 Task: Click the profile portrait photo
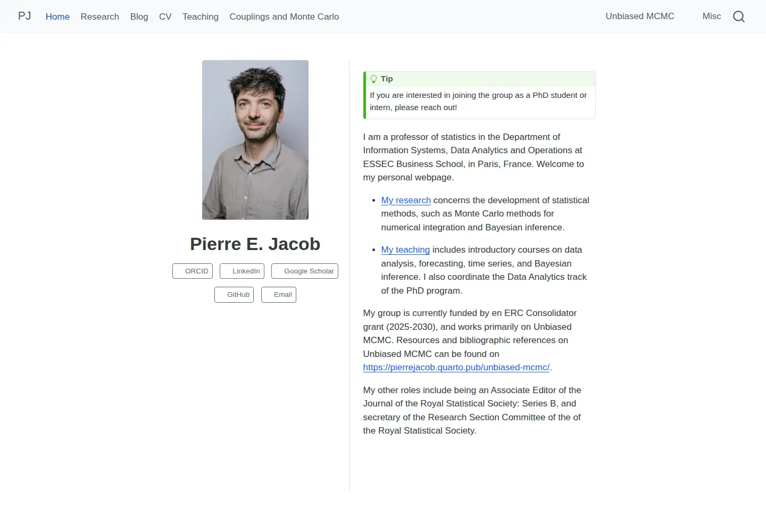click(255, 140)
